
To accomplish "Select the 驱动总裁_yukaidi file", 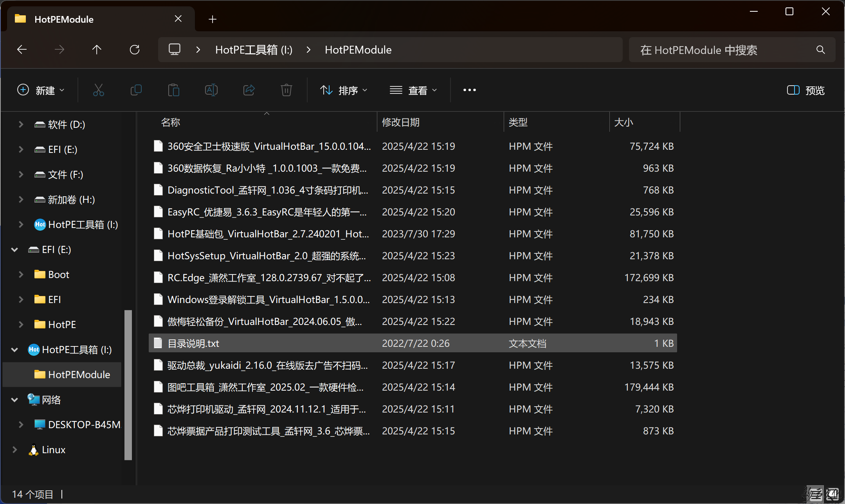I will (413, 365).
